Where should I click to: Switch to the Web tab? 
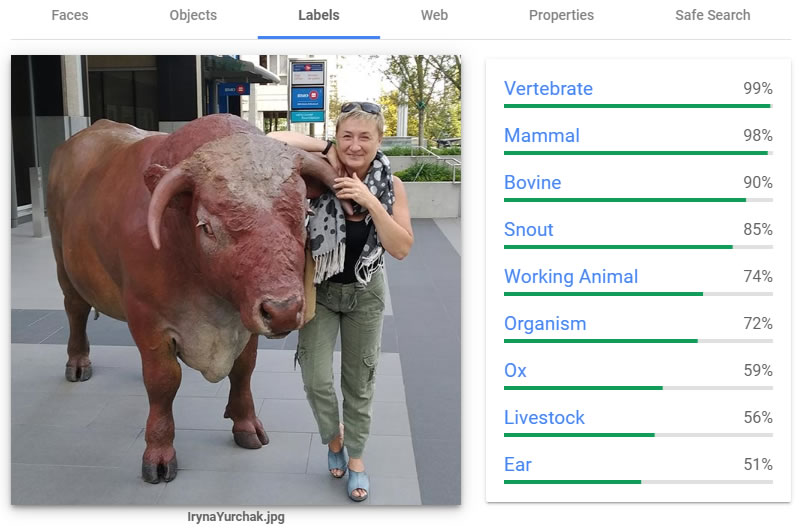click(x=434, y=15)
